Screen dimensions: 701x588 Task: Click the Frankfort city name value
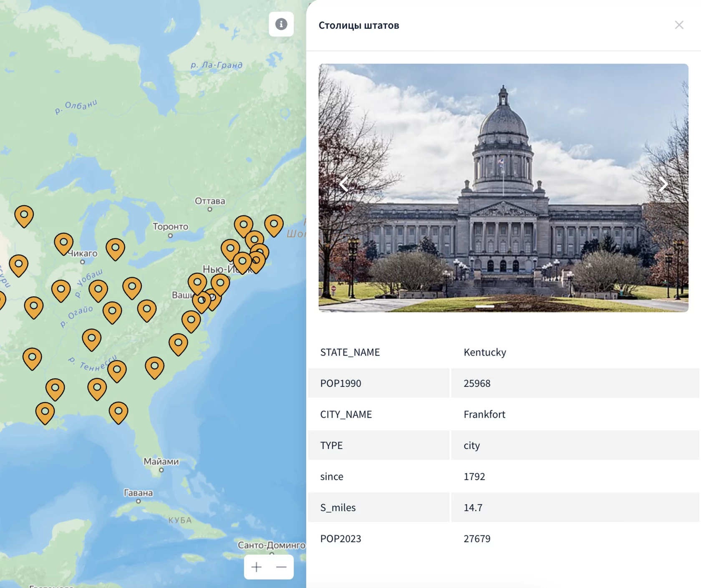pos(484,414)
